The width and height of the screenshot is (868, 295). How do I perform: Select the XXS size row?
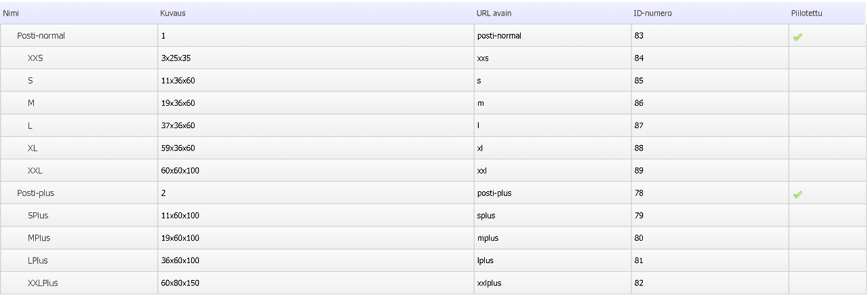pos(36,58)
